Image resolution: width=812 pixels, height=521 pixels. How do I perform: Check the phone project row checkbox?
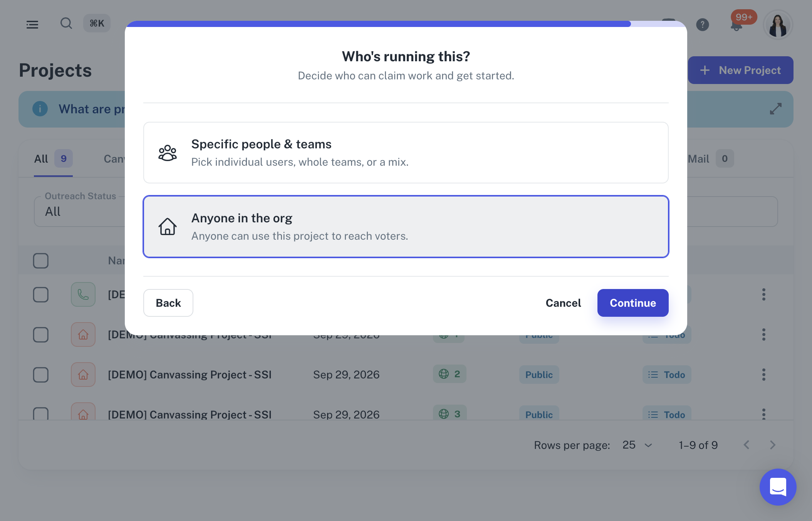(41, 295)
